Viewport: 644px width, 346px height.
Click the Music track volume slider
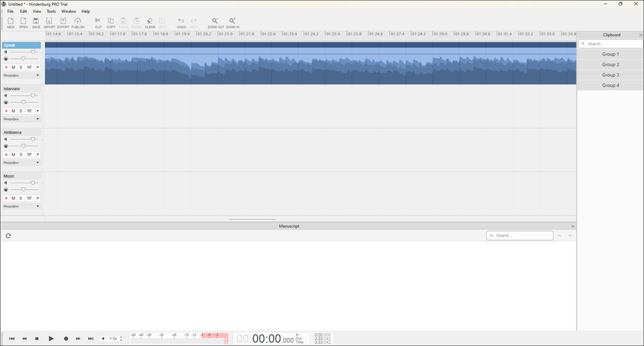pos(24,183)
